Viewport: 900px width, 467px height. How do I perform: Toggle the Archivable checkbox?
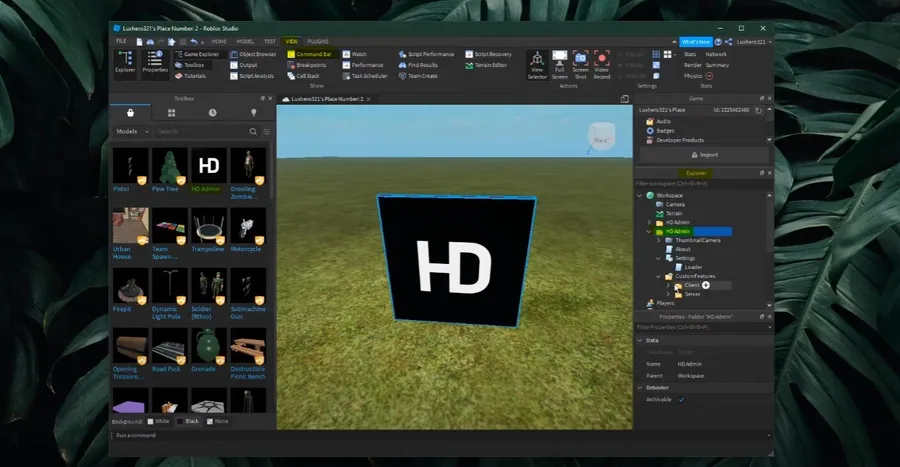pyautogui.click(x=681, y=400)
